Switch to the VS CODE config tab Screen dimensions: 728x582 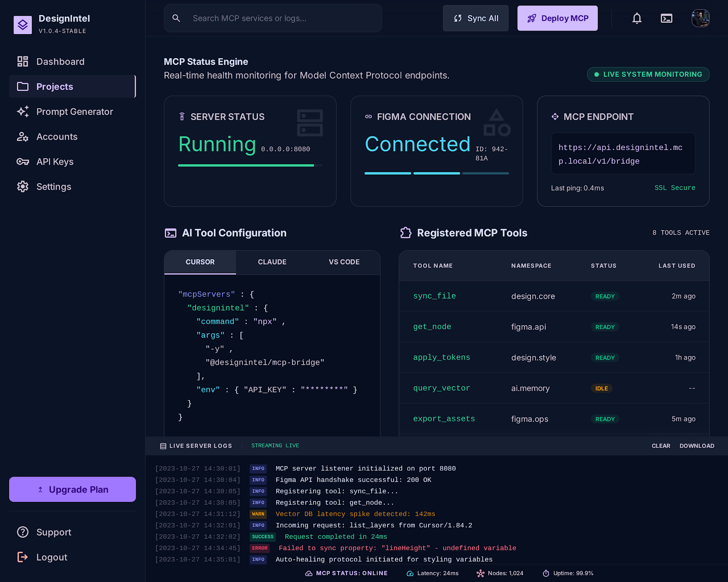click(344, 262)
